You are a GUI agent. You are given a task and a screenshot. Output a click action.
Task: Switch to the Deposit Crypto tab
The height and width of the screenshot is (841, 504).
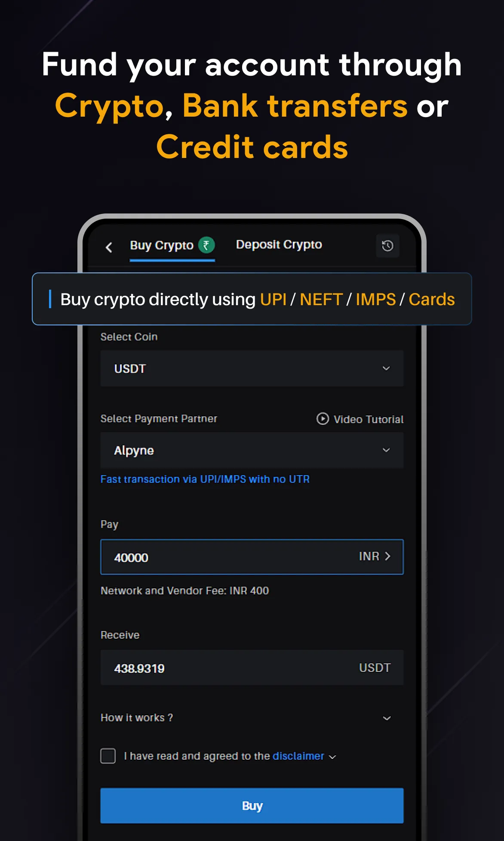point(279,244)
